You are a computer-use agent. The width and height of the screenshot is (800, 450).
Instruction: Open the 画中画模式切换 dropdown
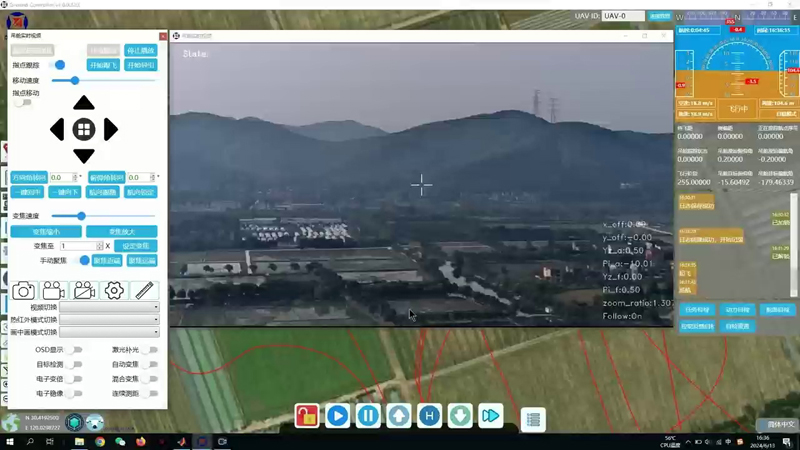tap(109, 332)
